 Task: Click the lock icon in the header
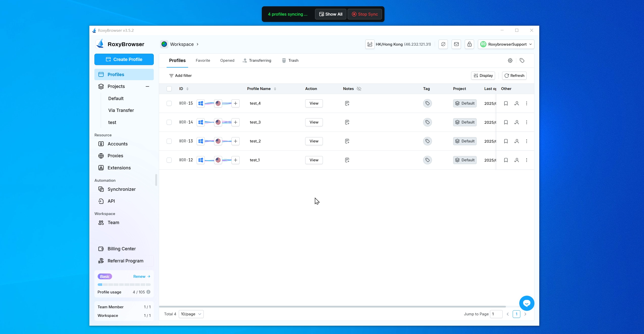469,44
